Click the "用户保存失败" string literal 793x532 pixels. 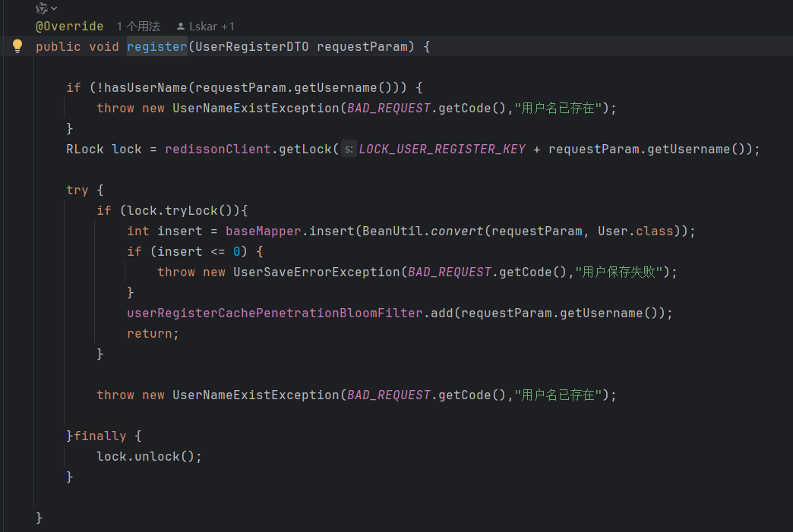(619, 272)
